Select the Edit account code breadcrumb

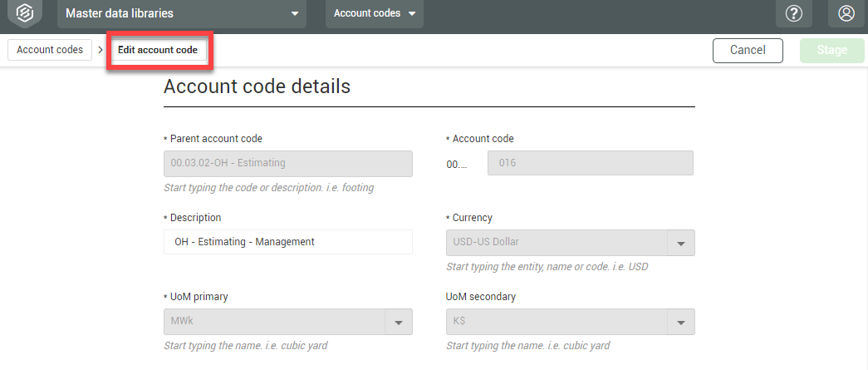tap(158, 50)
